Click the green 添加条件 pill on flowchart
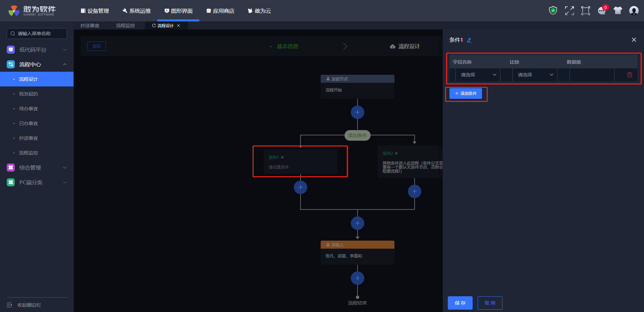The image size is (644, 312). (x=358, y=135)
